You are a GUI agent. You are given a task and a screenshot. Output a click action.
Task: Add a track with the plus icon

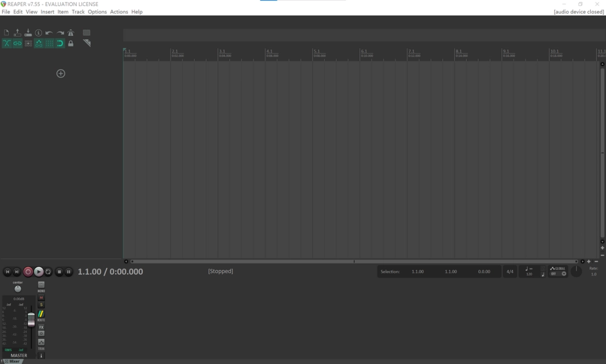61,73
